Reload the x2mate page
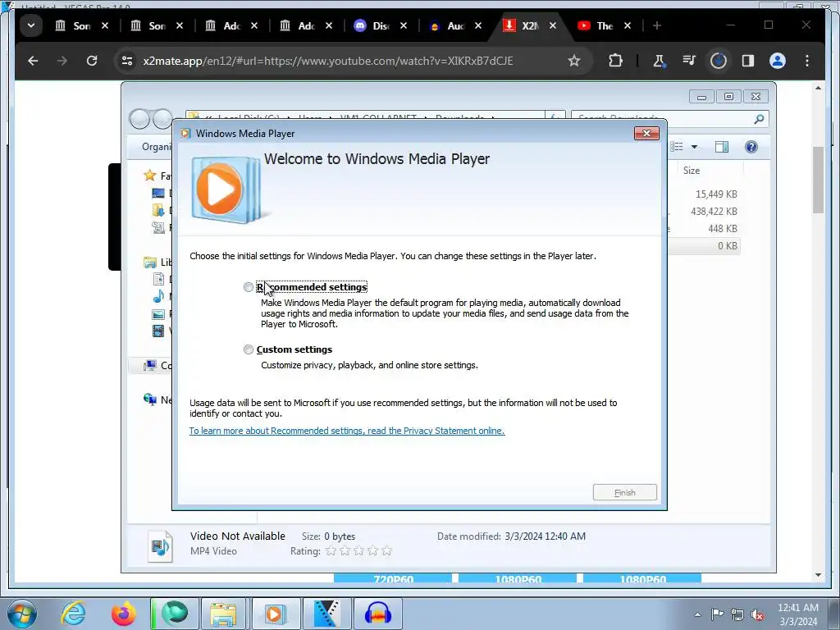This screenshot has height=630, width=840. [x=92, y=61]
